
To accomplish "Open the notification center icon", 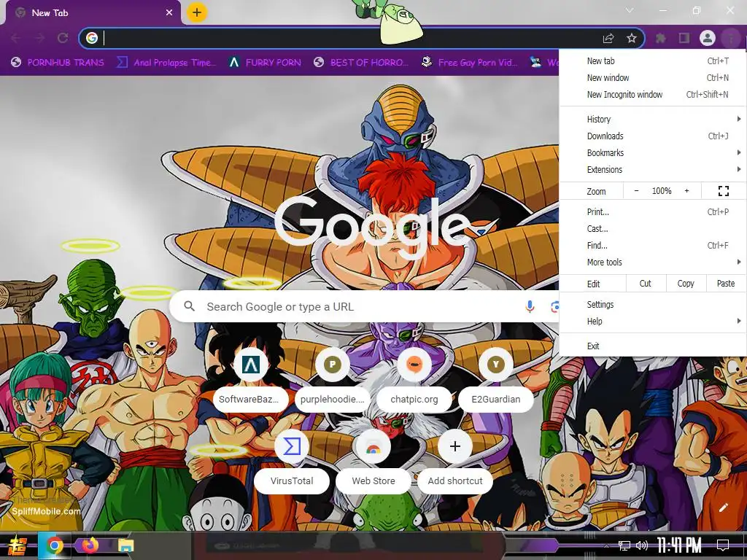I will 723,545.
